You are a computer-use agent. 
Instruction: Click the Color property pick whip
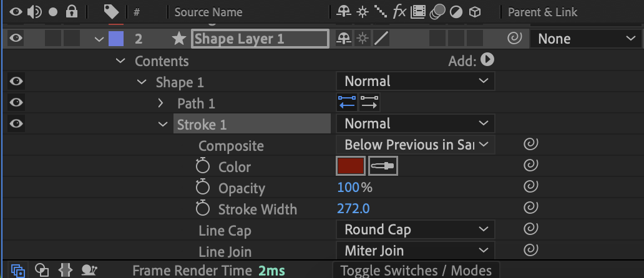(x=530, y=166)
